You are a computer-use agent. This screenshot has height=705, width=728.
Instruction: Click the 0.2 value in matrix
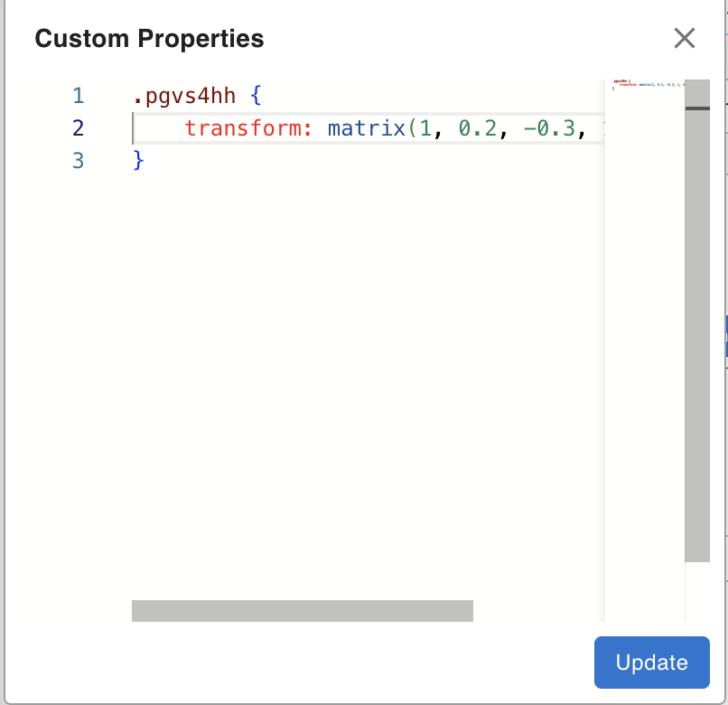[x=477, y=128]
